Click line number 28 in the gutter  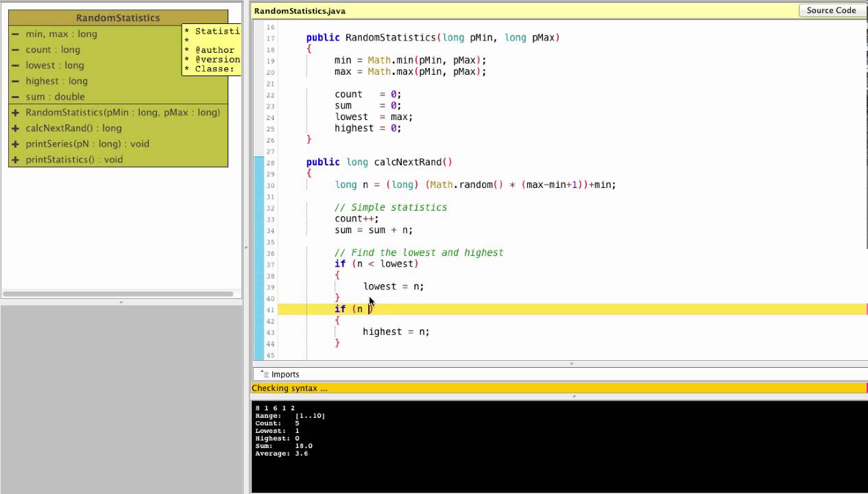269,163
